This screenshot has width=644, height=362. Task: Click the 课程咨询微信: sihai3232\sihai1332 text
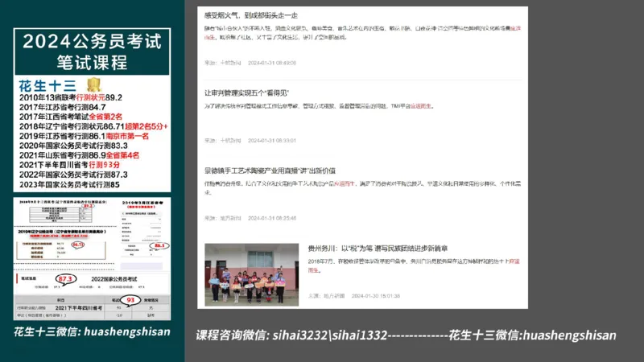pos(291,335)
